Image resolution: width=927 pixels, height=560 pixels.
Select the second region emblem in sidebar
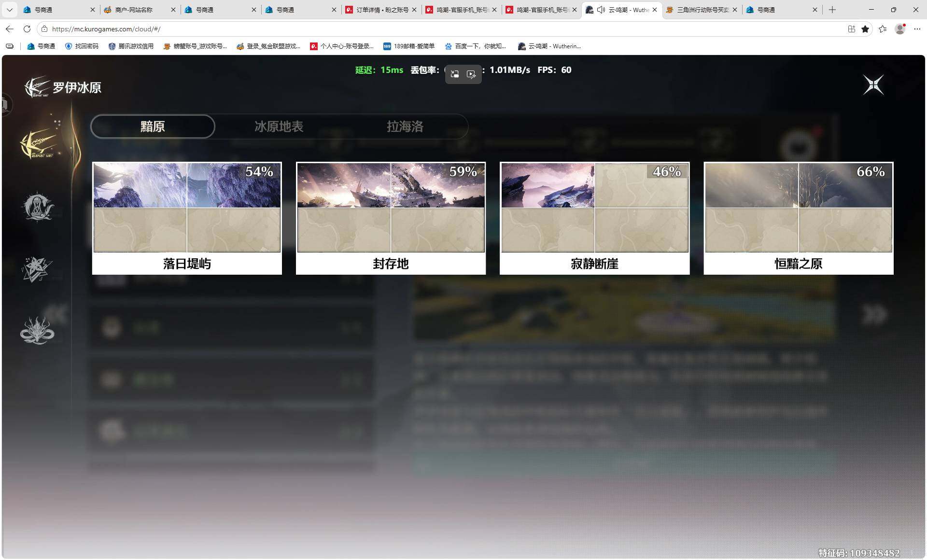pyautogui.click(x=38, y=207)
